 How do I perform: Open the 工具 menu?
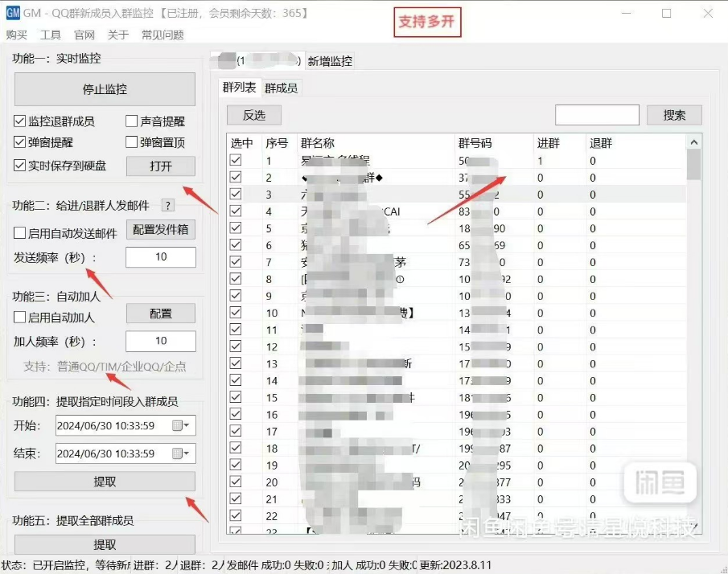pos(50,35)
